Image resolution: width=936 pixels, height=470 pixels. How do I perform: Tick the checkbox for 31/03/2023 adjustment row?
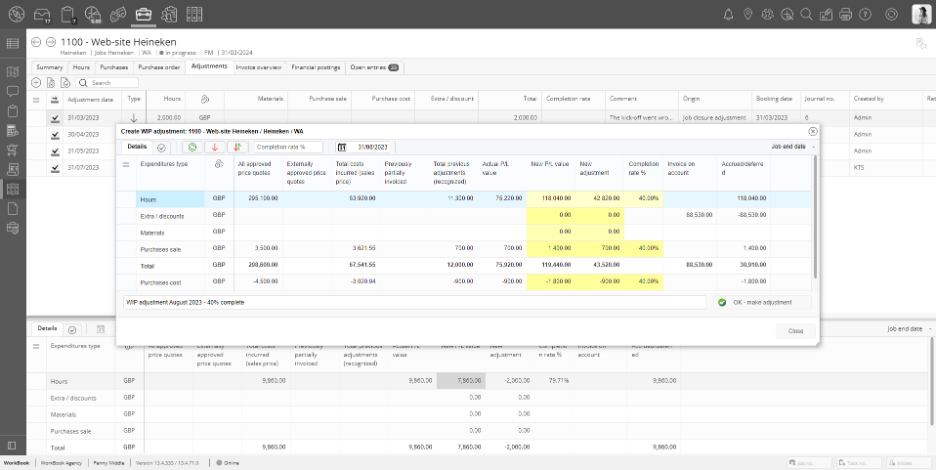(55, 118)
